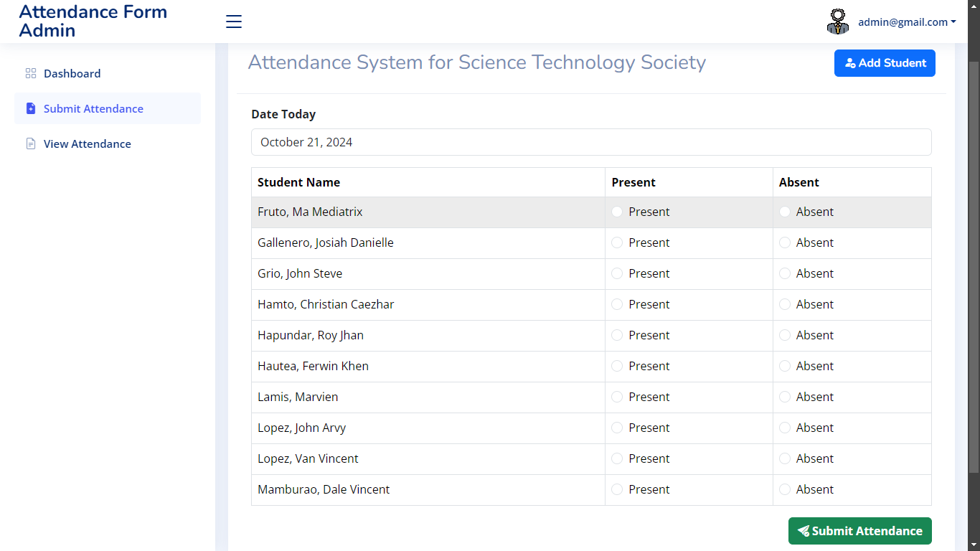This screenshot has height=551, width=980.
Task: Click the hamburger menu toggle icon
Action: (234, 22)
